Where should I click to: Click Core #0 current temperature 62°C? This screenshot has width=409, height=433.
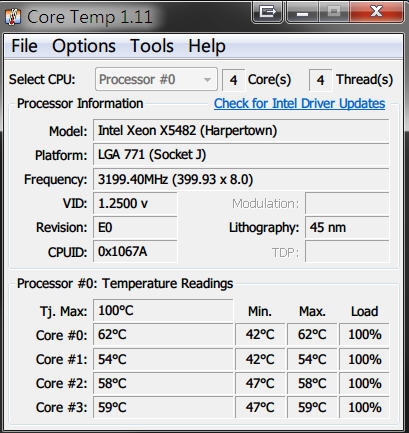163,334
